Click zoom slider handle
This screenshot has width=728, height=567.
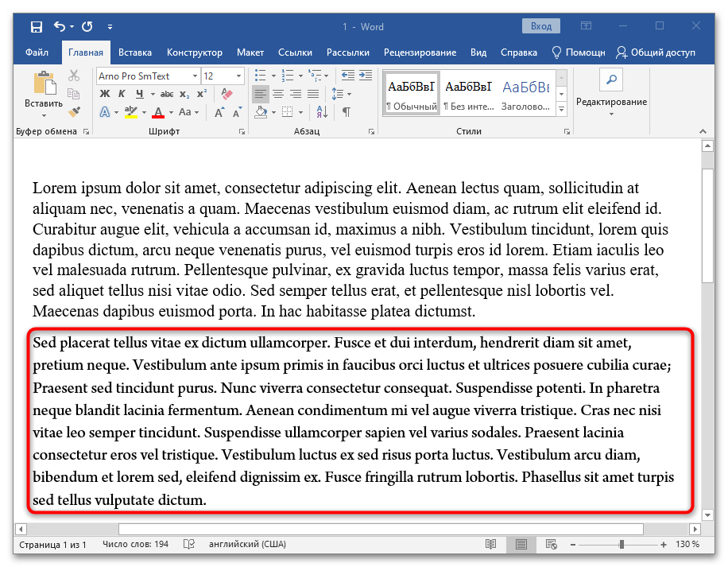tap(622, 544)
